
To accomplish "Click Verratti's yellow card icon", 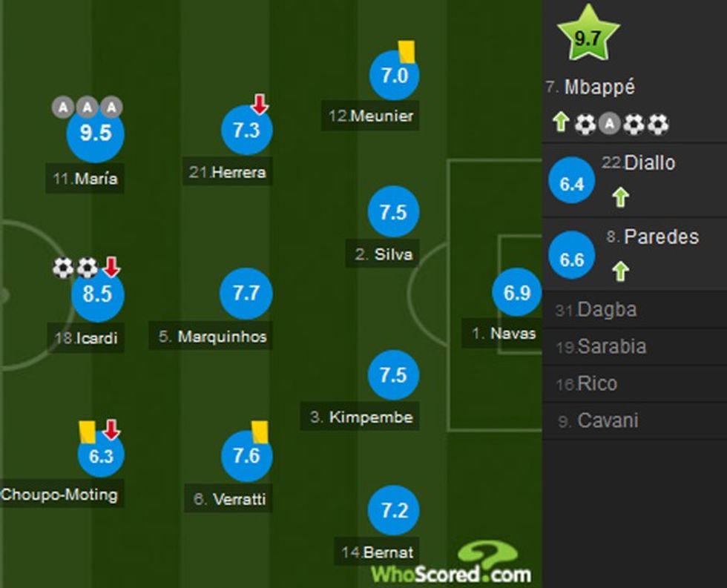I will (259, 430).
